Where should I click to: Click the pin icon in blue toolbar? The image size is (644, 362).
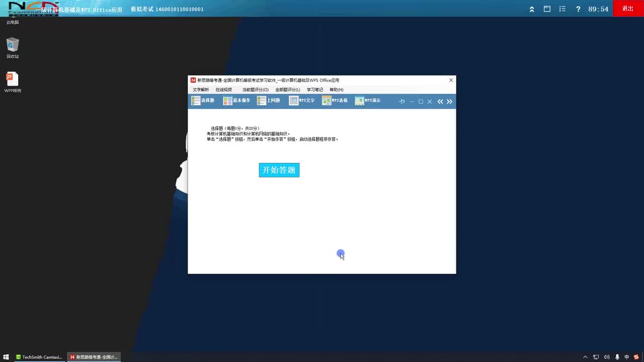pyautogui.click(x=402, y=102)
